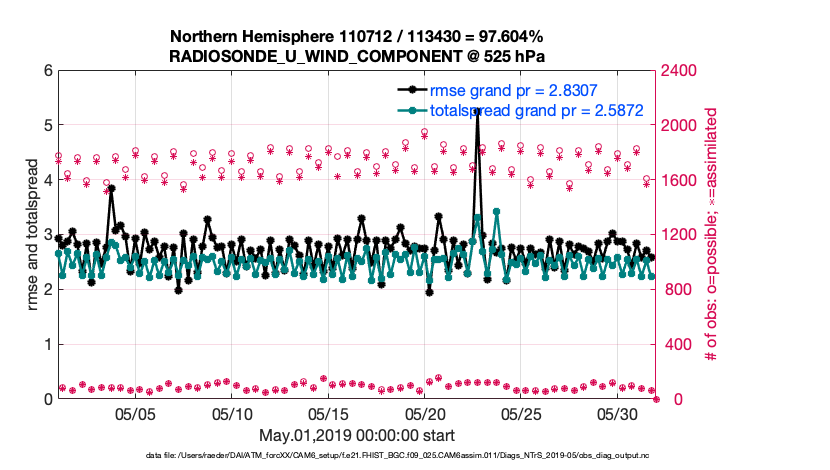Screen dimensions: 830x470
Task: Select the Northern Hemisphere title line
Action: click(356, 37)
